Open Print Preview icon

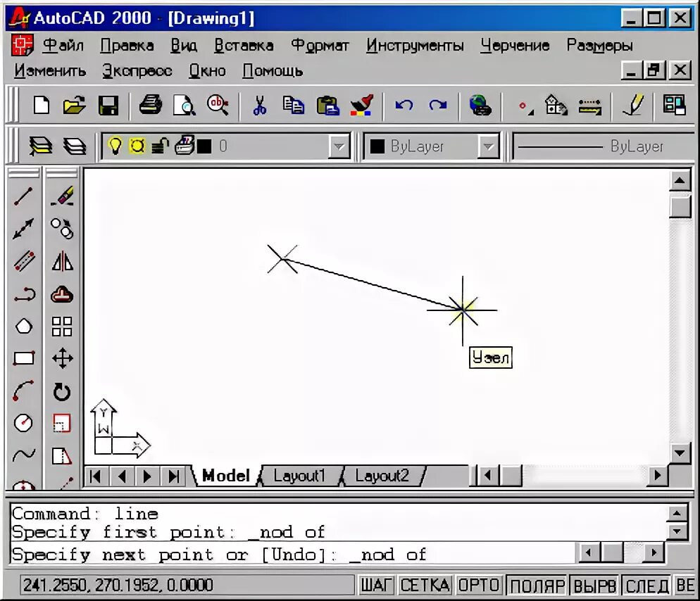(184, 106)
